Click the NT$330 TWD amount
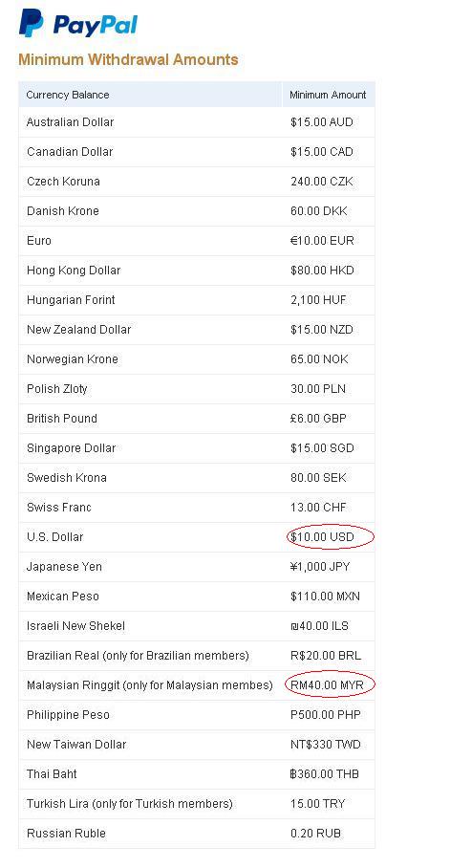The image size is (450, 868). pyautogui.click(x=326, y=745)
